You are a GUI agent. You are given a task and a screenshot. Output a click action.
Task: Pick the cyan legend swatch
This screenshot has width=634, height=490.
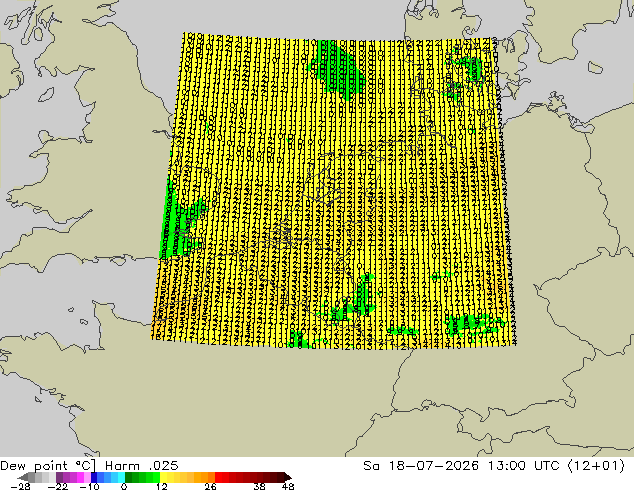pyautogui.click(x=121, y=477)
